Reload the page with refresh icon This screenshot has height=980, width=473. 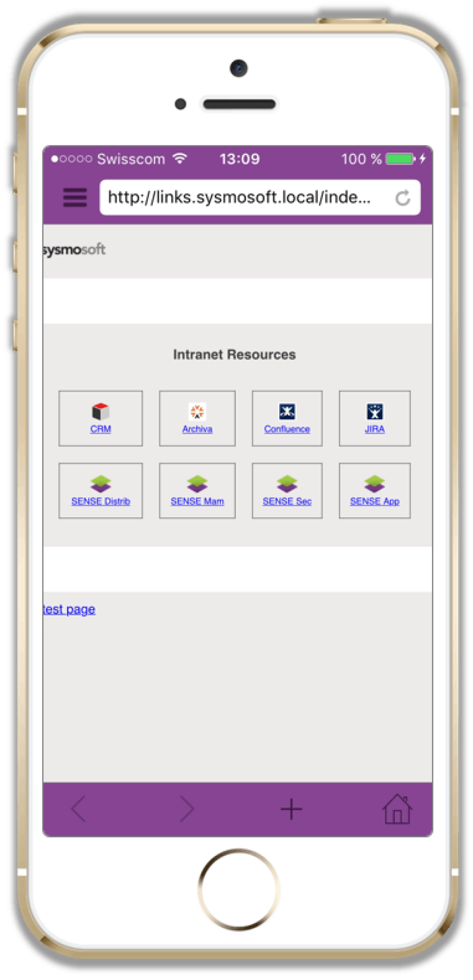click(x=403, y=198)
